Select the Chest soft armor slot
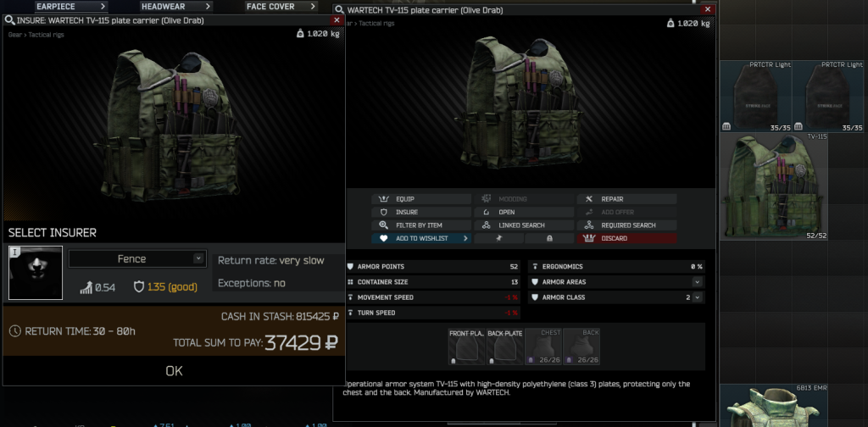 [x=543, y=347]
